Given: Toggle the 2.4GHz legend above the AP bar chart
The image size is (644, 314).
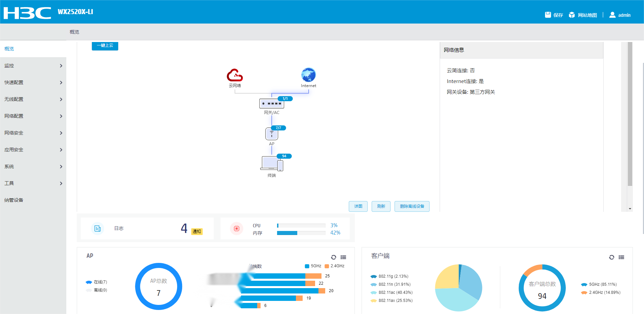Looking at the screenshot, I should [335, 266].
